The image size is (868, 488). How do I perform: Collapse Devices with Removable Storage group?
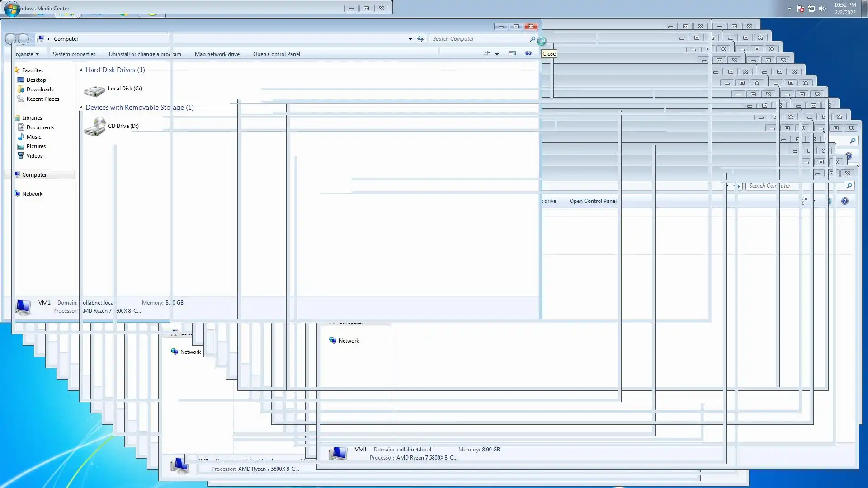pyautogui.click(x=81, y=108)
